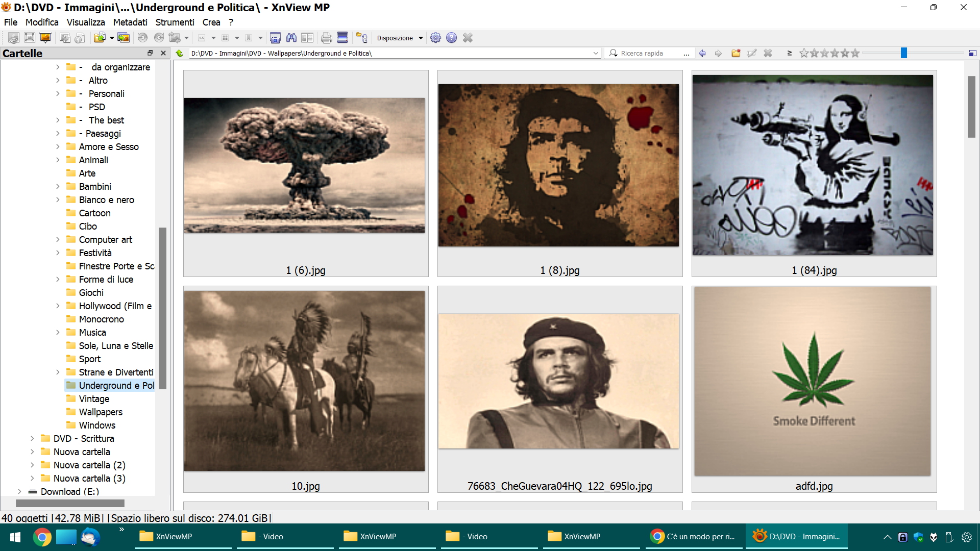Open the Metadati menu
This screenshot has height=551, width=980.
(130, 22)
